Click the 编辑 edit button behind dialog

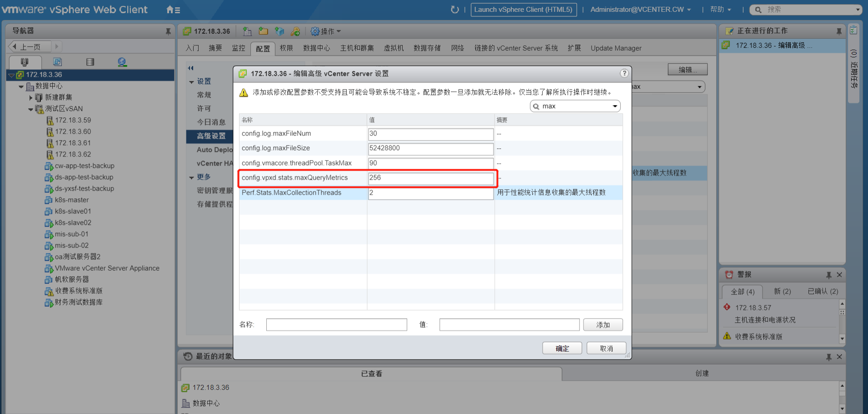pyautogui.click(x=688, y=69)
